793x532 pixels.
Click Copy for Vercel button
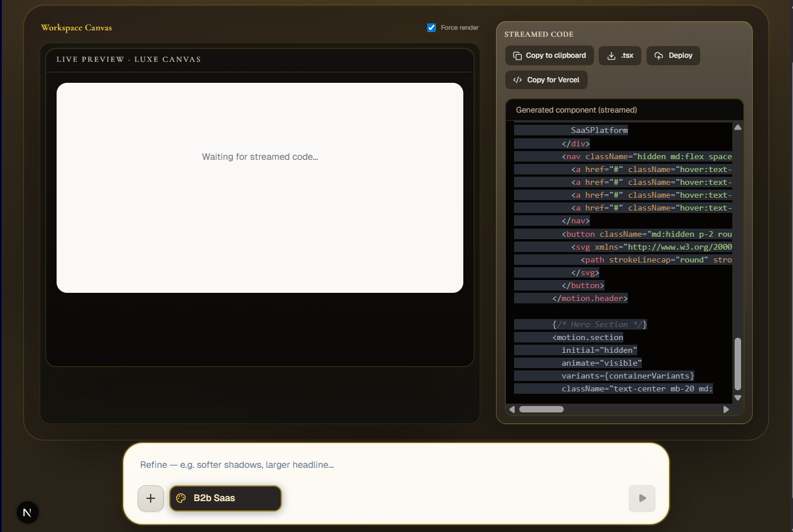pos(546,80)
